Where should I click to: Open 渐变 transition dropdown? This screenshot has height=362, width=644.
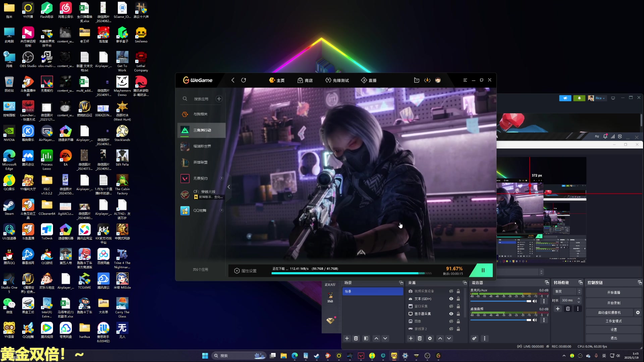click(x=567, y=292)
